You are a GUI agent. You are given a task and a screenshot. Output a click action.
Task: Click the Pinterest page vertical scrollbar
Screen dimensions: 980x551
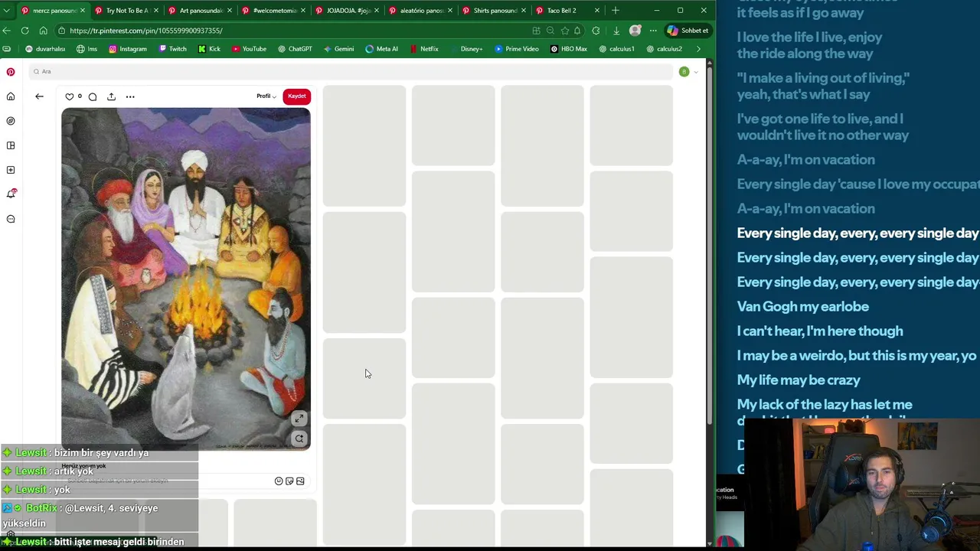709,245
